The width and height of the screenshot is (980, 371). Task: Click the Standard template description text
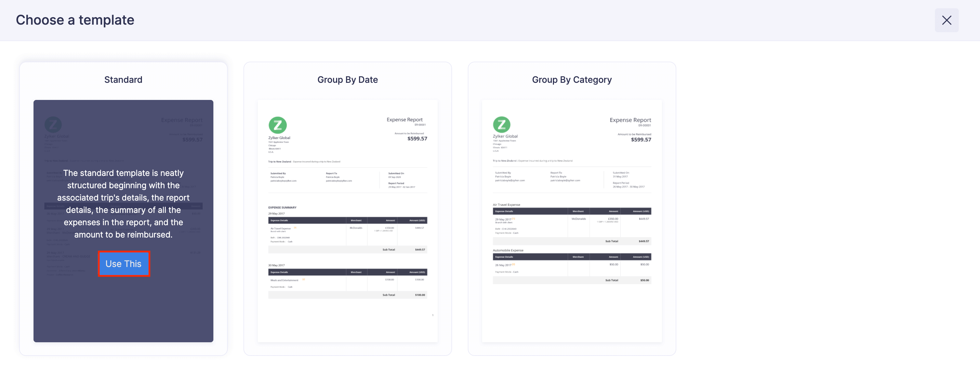click(124, 203)
